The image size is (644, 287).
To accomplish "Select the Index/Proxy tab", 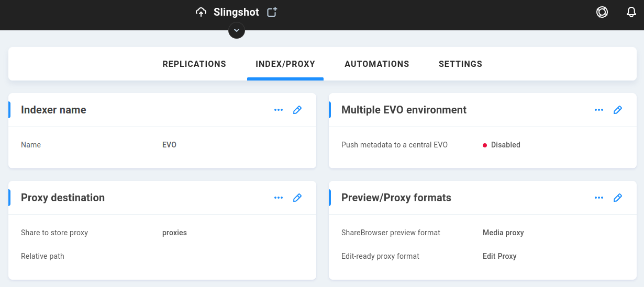I will 285,64.
